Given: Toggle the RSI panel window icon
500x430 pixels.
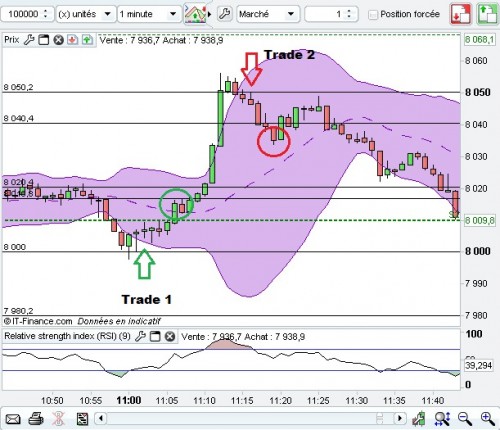Looking at the screenshot, I should tap(155, 336).
